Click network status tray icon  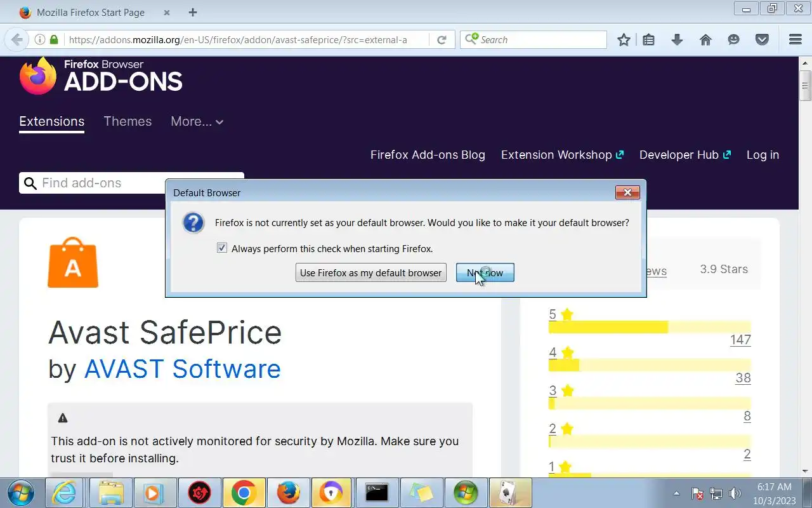[716, 493]
